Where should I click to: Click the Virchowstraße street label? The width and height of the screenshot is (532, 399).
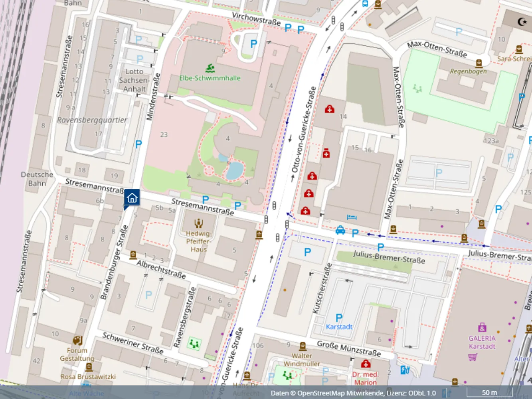pyautogui.click(x=256, y=19)
